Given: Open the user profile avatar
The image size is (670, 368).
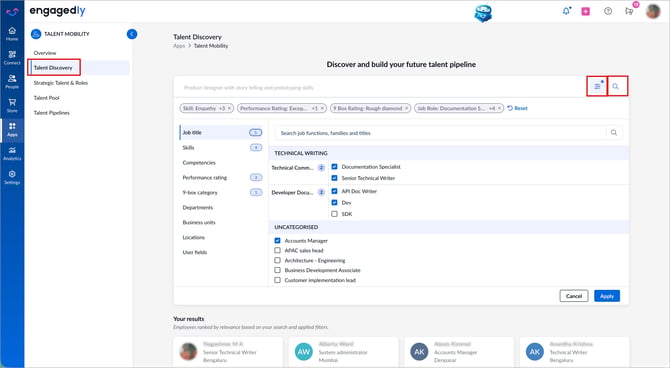Looking at the screenshot, I should (x=653, y=12).
